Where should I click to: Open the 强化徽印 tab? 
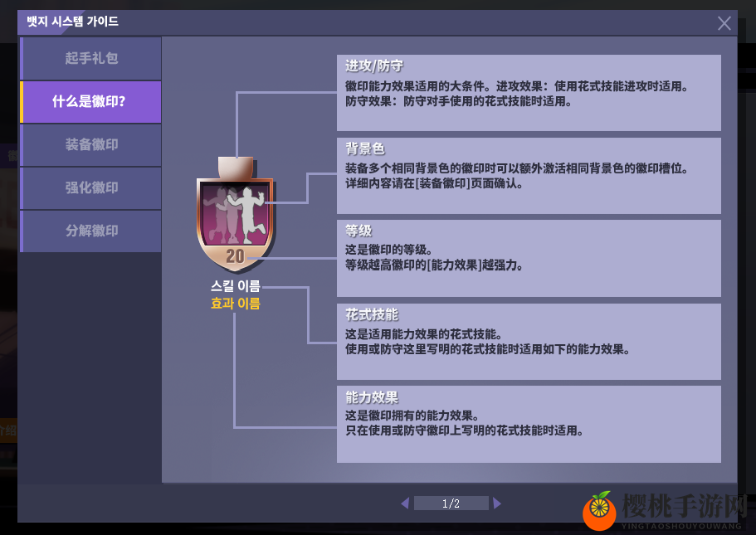coord(90,188)
